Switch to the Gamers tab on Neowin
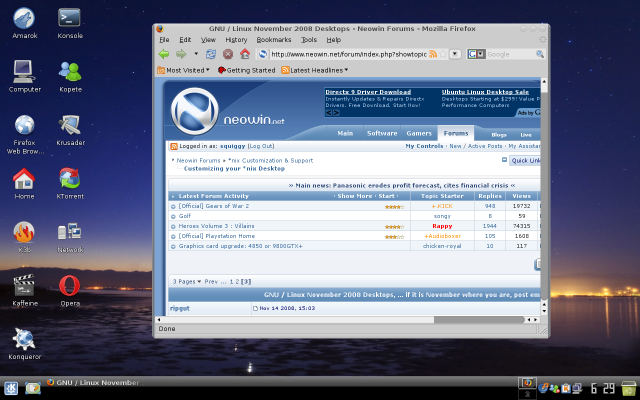This screenshot has height=400, width=640. (419, 133)
